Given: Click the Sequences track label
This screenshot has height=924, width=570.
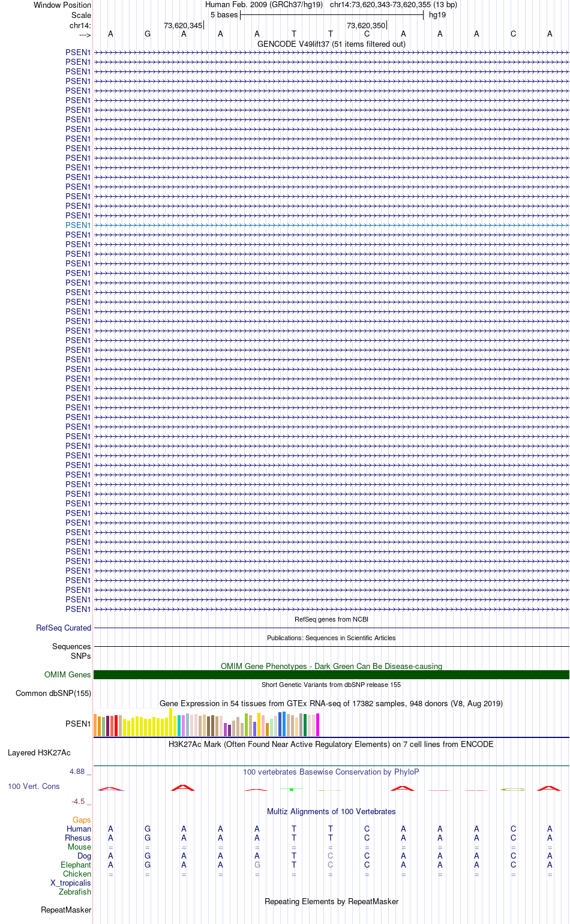Looking at the screenshot, I should click(x=71, y=647).
